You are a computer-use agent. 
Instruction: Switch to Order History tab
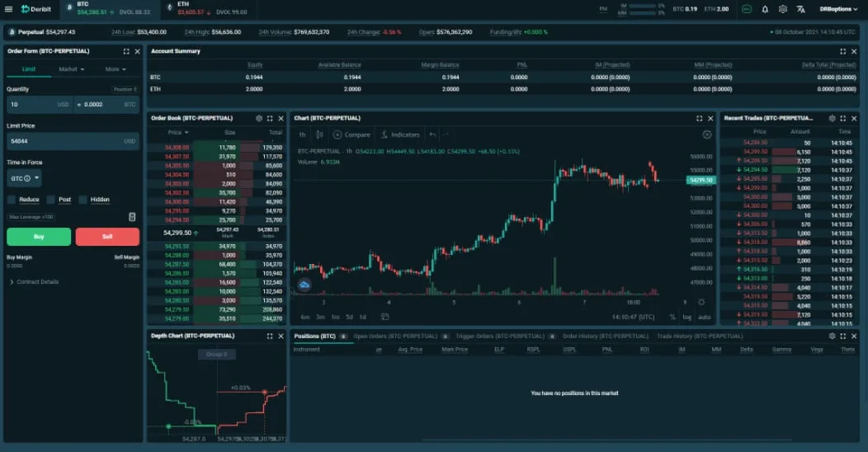(x=605, y=337)
